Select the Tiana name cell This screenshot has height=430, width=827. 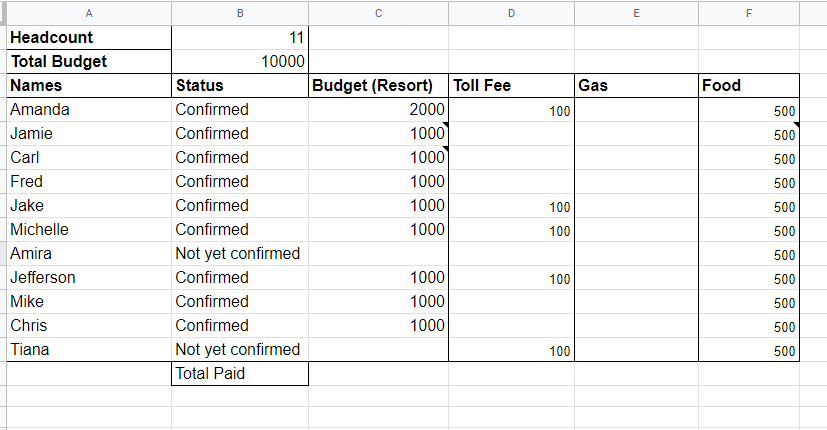tap(89, 349)
